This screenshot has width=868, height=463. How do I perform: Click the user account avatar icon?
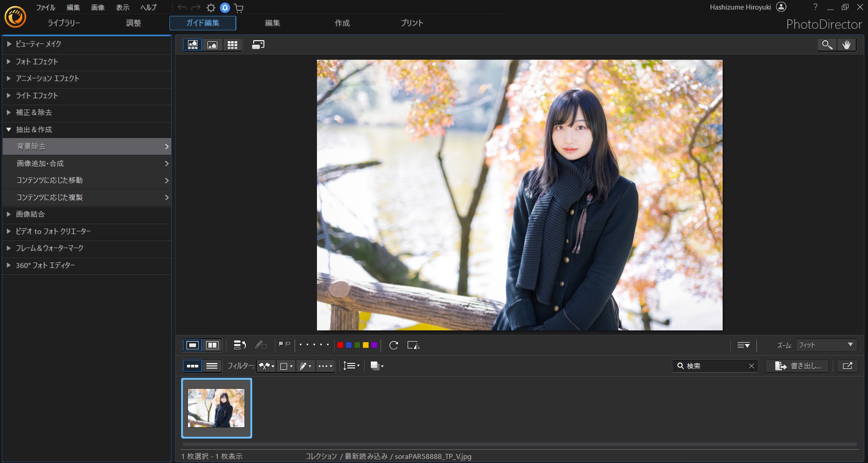(x=781, y=7)
